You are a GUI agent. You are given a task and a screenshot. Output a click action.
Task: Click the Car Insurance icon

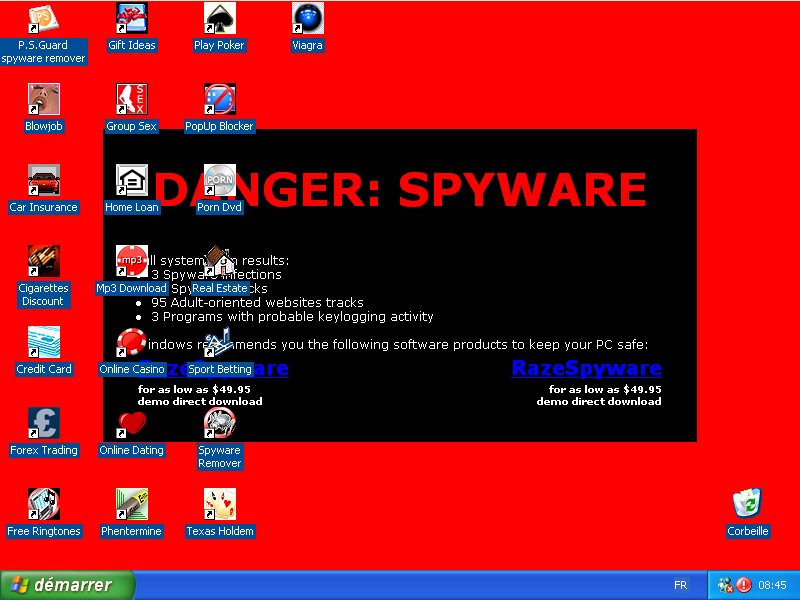pyautogui.click(x=43, y=180)
